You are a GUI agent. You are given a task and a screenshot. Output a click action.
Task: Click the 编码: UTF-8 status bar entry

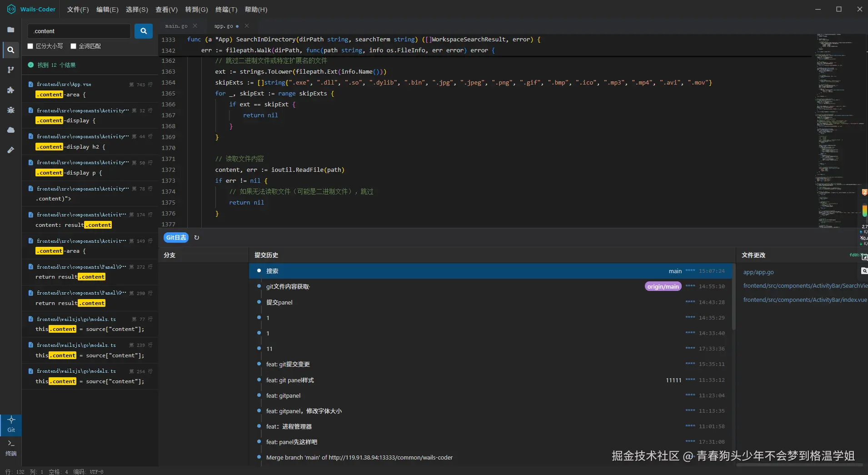tap(89, 472)
